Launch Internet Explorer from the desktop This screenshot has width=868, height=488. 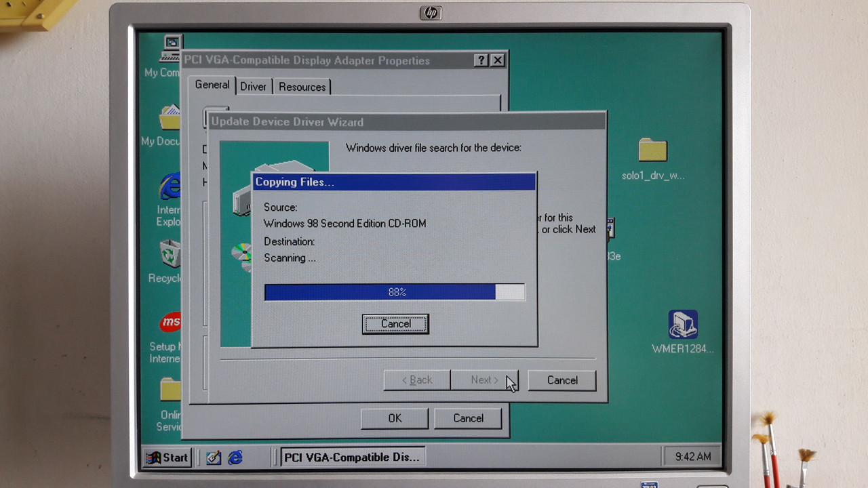pyautogui.click(x=170, y=186)
